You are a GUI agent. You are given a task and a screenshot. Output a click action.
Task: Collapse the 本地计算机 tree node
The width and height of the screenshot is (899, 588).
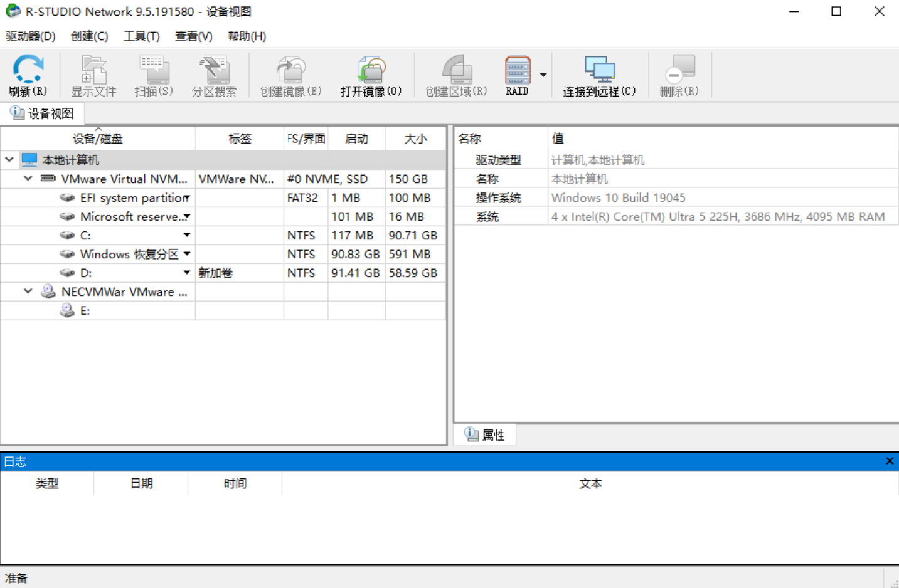[9, 160]
